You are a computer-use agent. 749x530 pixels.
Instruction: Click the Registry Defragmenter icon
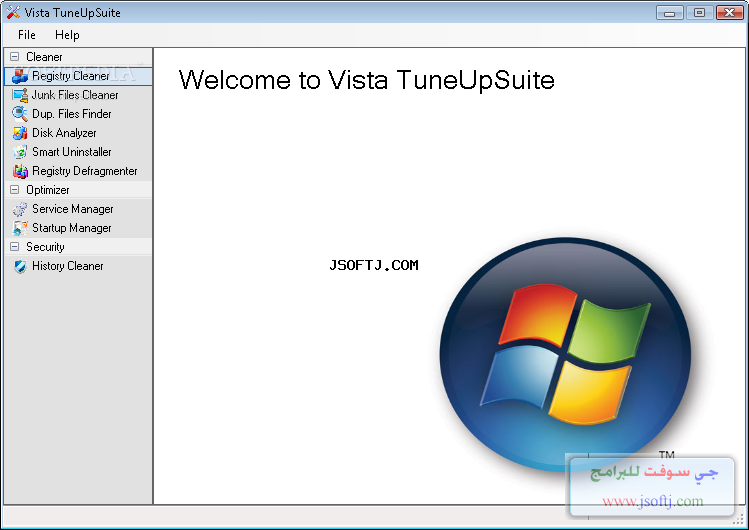coord(20,171)
